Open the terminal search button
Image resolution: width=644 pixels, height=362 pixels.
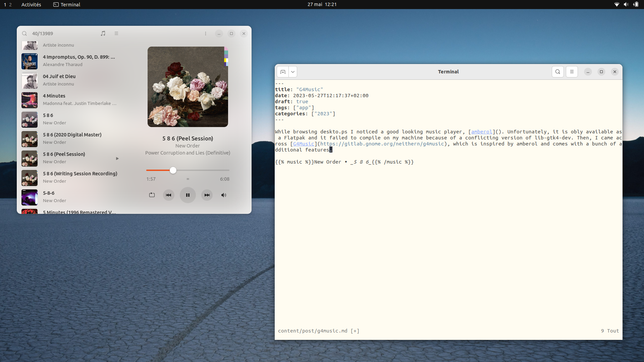[x=558, y=72]
